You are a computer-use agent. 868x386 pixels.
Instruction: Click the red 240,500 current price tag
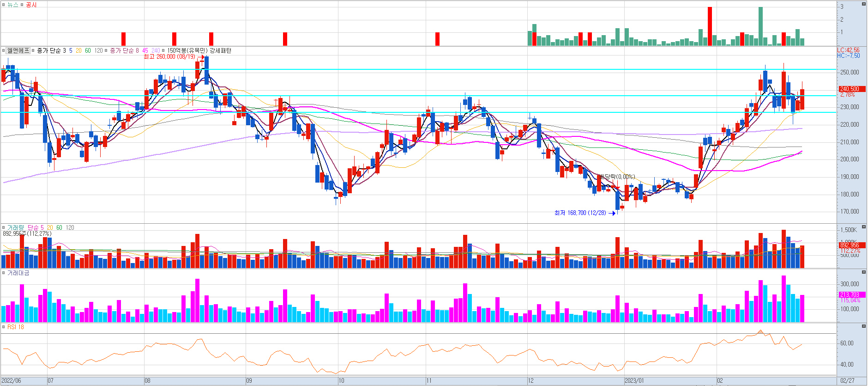tap(852, 89)
